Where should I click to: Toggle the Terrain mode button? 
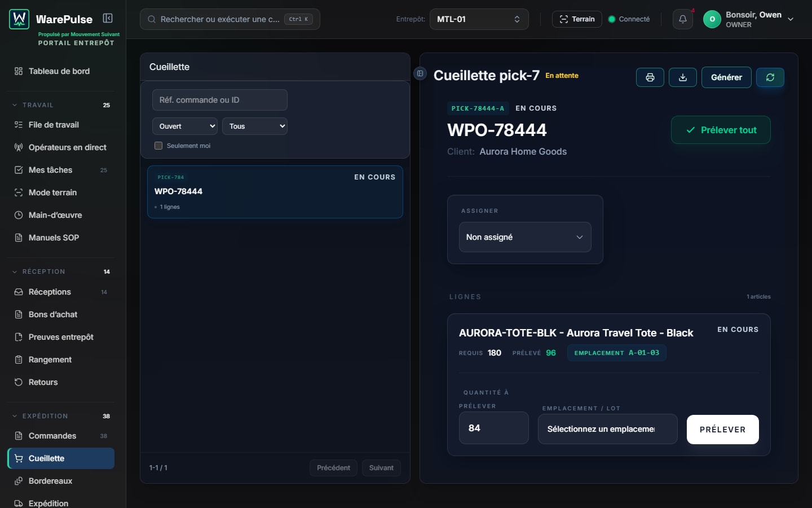(577, 19)
